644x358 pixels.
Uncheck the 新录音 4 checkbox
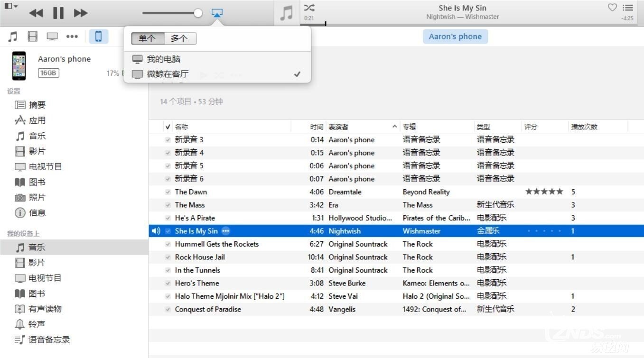click(x=168, y=153)
